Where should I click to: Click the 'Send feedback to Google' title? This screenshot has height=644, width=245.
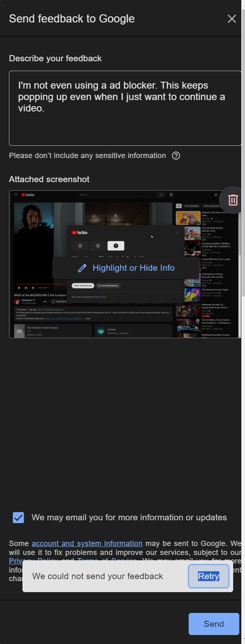[72, 19]
